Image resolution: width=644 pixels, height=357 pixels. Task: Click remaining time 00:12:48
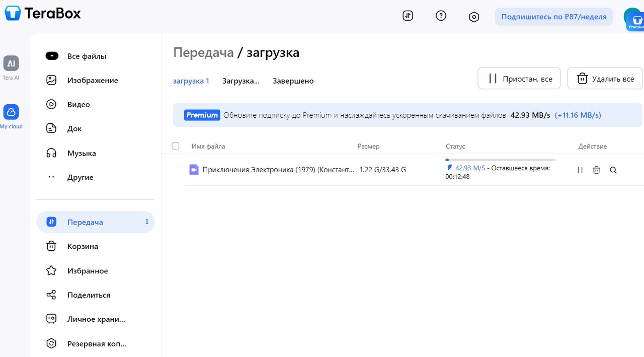coord(457,177)
